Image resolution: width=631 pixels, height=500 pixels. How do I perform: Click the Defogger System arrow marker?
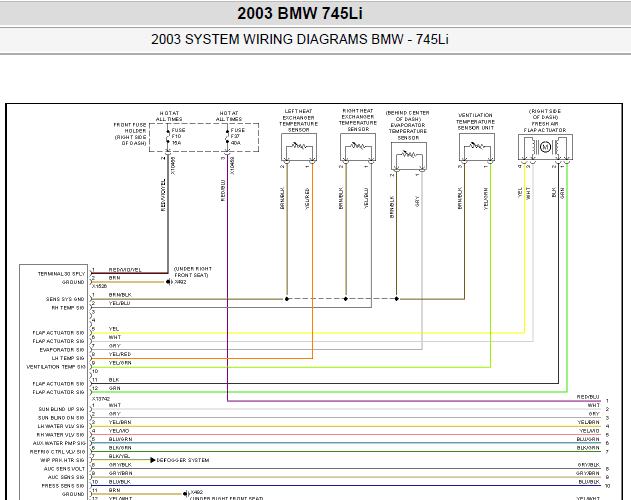click(153, 460)
